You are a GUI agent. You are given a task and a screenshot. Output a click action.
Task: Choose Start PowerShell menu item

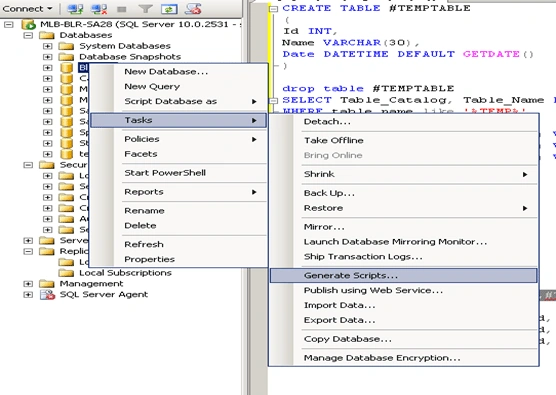pos(178,173)
